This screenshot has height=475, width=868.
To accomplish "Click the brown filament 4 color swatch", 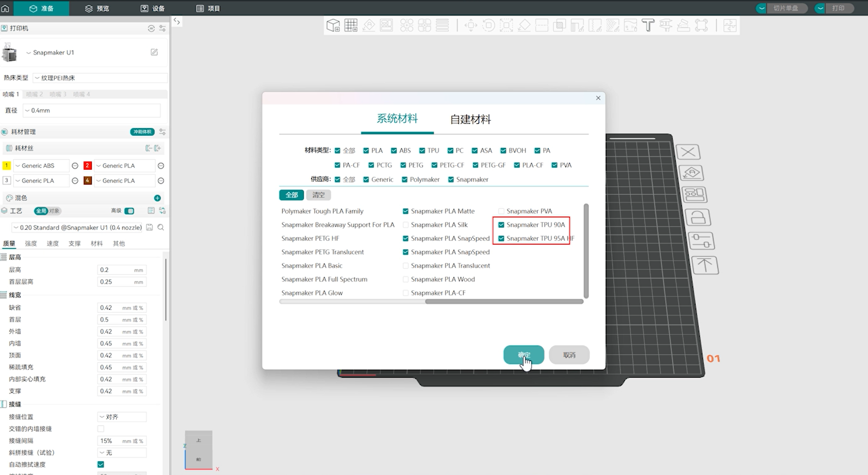I will [x=87, y=181].
